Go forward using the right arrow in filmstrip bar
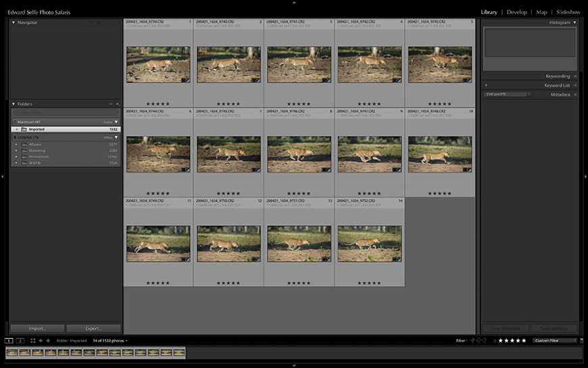 pyautogui.click(x=48, y=340)
